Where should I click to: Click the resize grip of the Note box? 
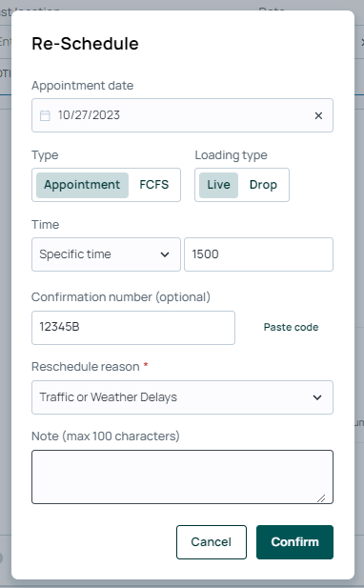321,498
